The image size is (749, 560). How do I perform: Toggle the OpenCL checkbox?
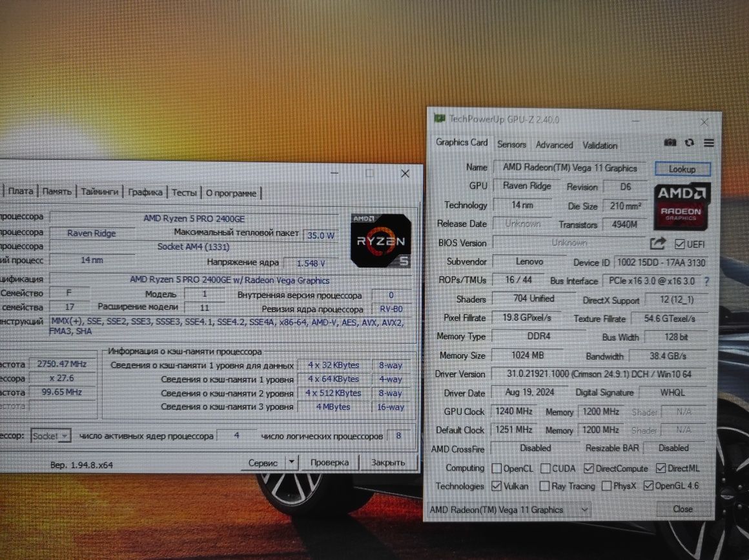(x=497, y=468)
